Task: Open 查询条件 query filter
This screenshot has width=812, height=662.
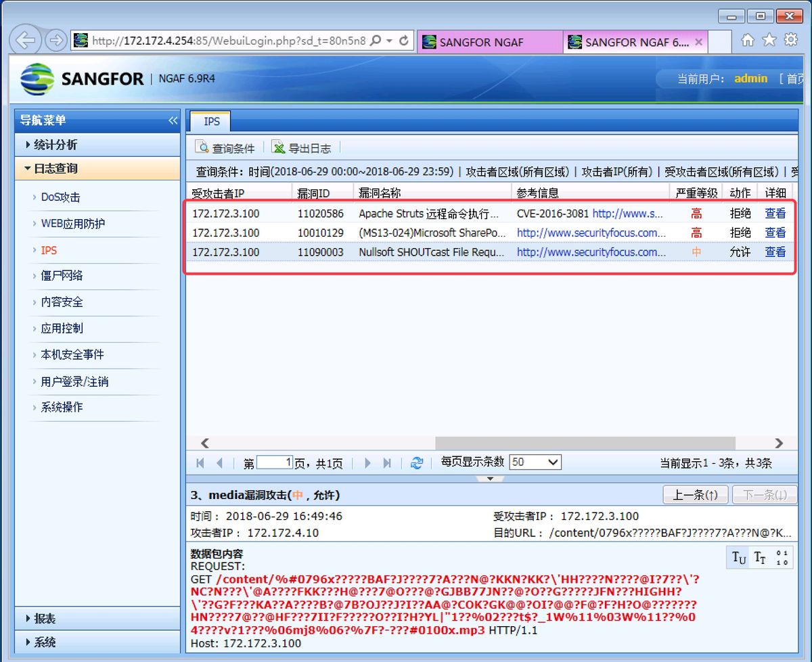Action: click(x=225, y=147)
